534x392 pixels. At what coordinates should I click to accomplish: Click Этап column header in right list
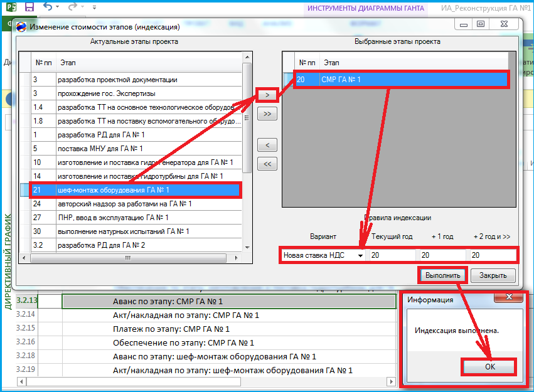pyautogui.click(x=414, y=63)
